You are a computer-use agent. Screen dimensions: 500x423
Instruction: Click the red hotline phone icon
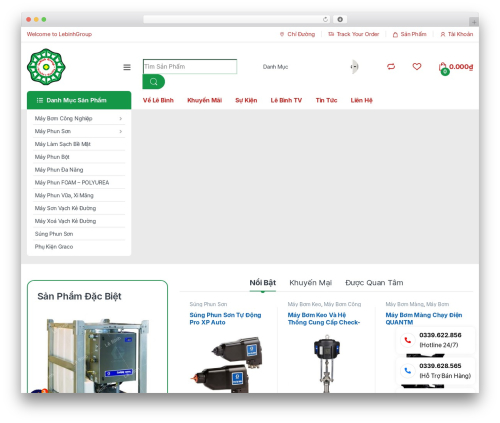[x=407, y=340]
